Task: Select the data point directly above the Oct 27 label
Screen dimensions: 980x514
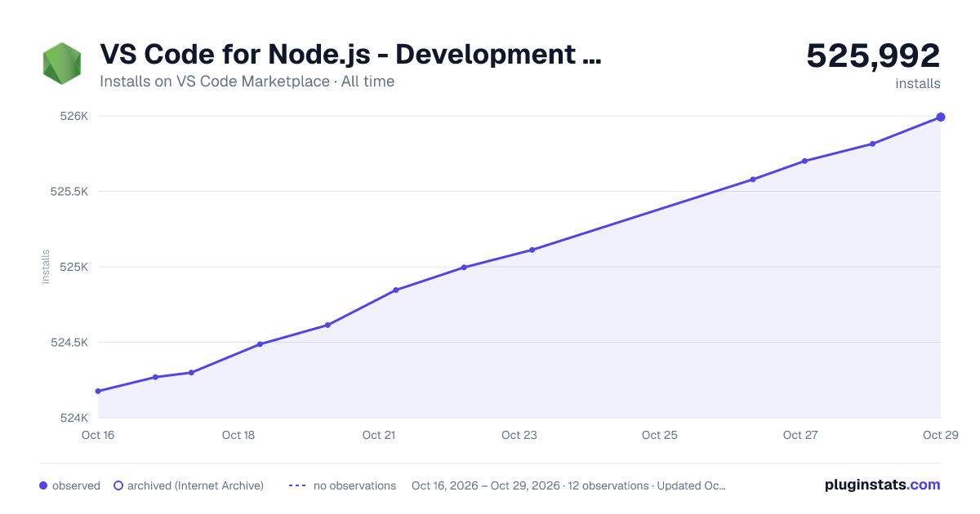Action: (x=805, y=161)
